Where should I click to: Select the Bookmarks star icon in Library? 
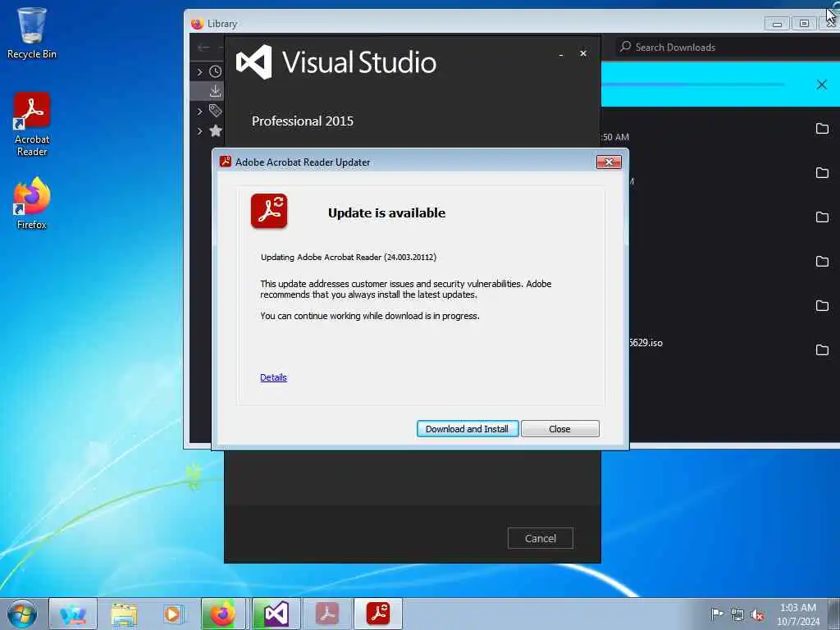coord(216,130)
